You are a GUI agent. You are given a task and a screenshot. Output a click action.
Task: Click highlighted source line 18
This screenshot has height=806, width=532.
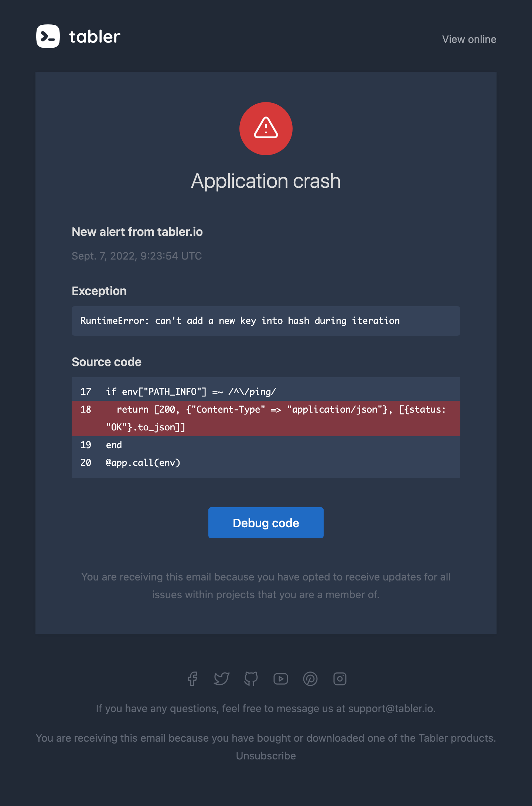(x=266, y=419)
